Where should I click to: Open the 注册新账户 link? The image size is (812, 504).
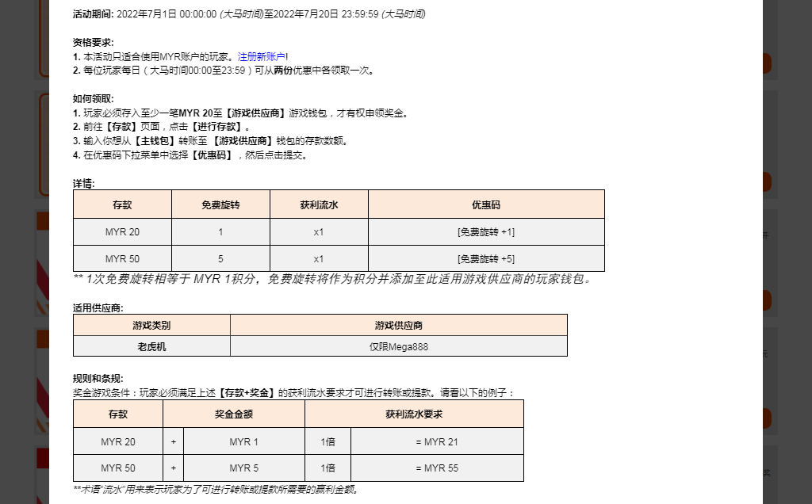pyautogui.click(x=262, y=56)
